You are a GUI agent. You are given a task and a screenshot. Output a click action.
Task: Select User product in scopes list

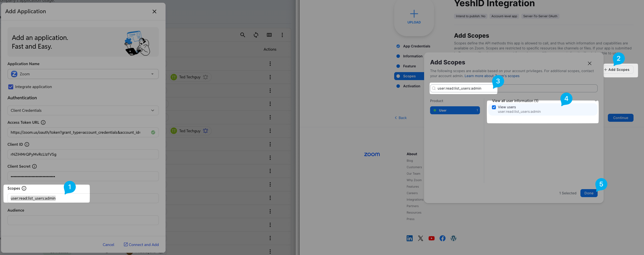(x=455, y=110)
